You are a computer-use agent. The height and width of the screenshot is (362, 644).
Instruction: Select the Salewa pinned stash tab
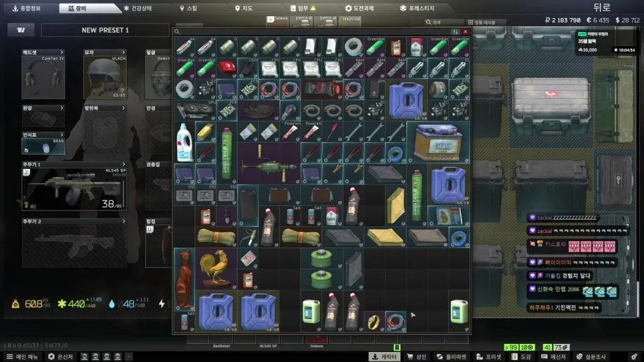tap(278, 21)
